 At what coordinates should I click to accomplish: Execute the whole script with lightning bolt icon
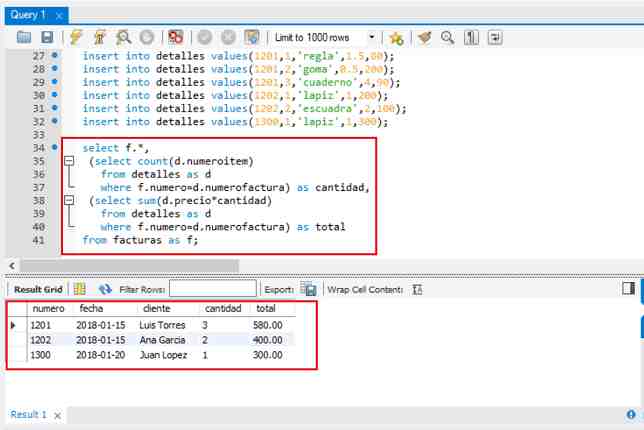tap(76, 38)
